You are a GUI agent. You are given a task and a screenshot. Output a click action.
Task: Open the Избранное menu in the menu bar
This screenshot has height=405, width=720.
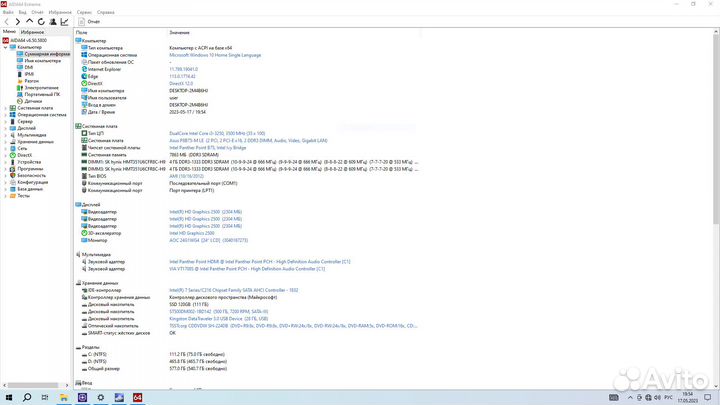click(60, 12)
